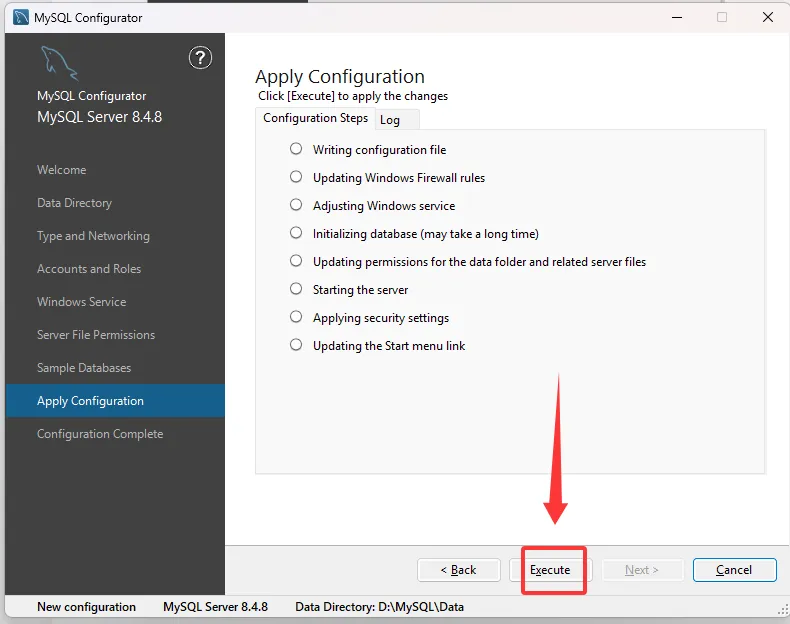Open the help question mark icon
Image resolution: width=790 pixels, height=624 pixels.
click(x=200, y=58)
